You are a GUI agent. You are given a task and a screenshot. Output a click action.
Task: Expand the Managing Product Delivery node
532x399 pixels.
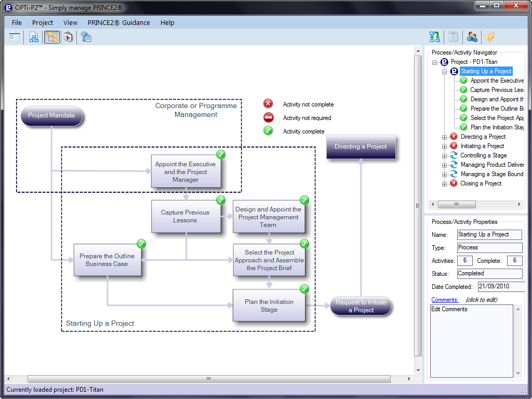445,166
